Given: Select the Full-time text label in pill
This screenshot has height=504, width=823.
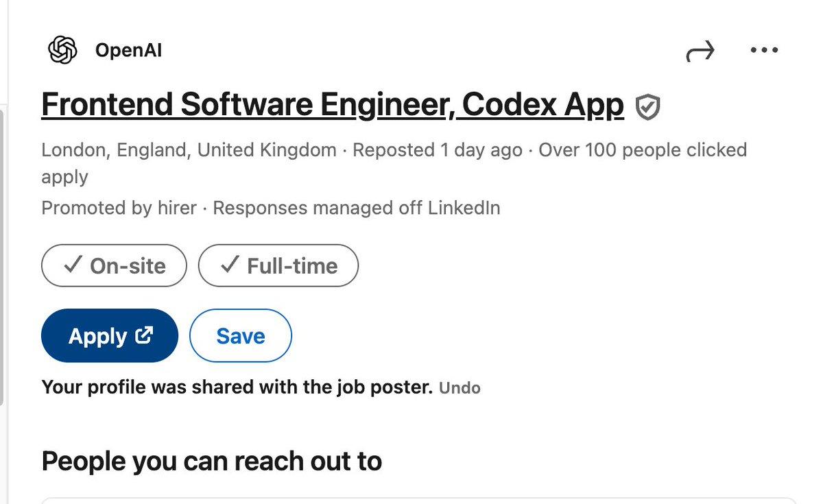Looking at the screenshot, I should [x=292, y=266].
